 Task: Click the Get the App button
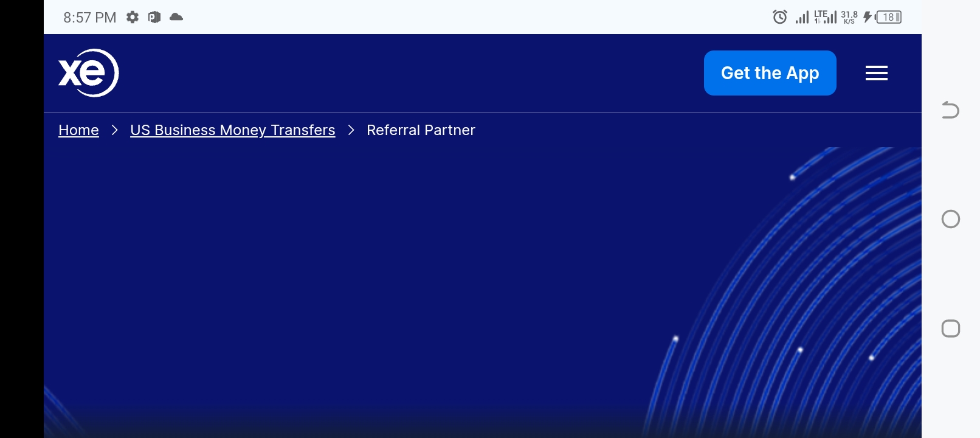click(770, 73)
